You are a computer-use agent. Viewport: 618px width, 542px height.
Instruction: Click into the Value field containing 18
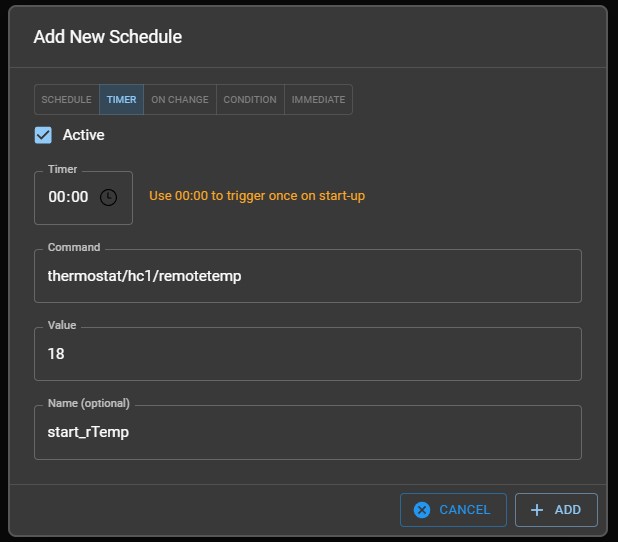(307, 354)
